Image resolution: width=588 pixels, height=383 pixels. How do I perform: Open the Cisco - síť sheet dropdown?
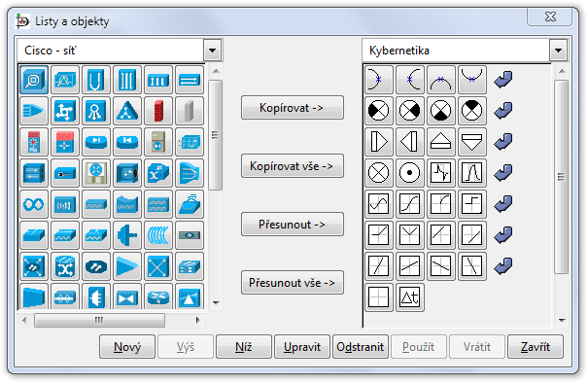point(213,51)
